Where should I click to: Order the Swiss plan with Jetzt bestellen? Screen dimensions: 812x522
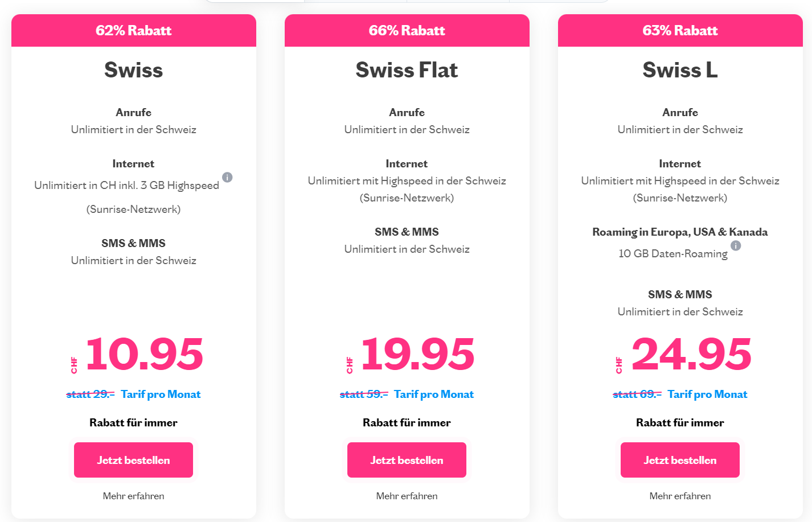(133, 460)
